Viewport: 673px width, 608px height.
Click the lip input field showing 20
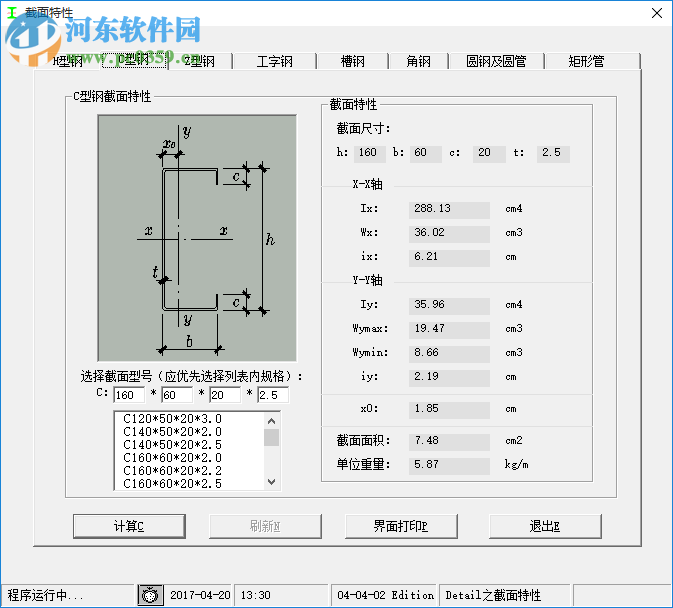225,395
